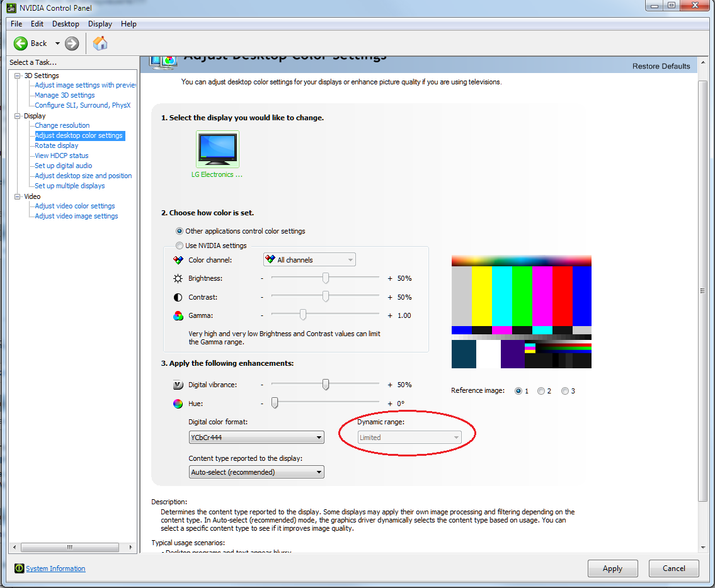
Task: Open the Help menu
Action: pos(129,24)
